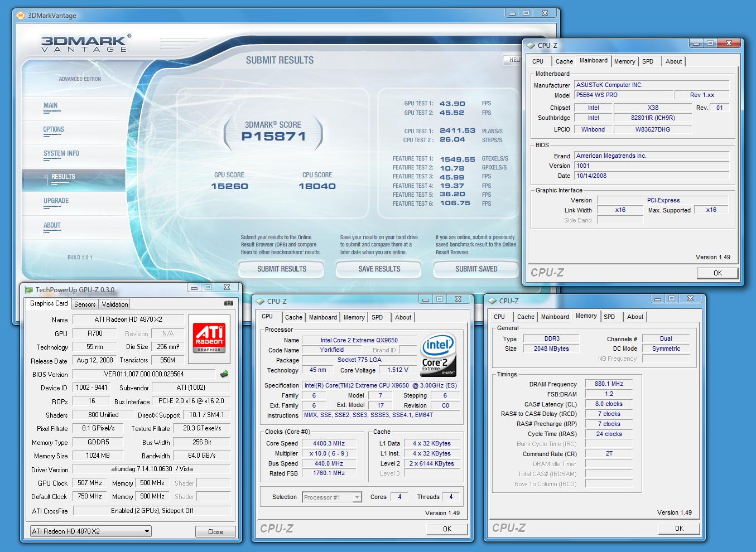Click the Intel Core 2 Extreme logo
The image size is (756, 552).
[x=439, y=355]
